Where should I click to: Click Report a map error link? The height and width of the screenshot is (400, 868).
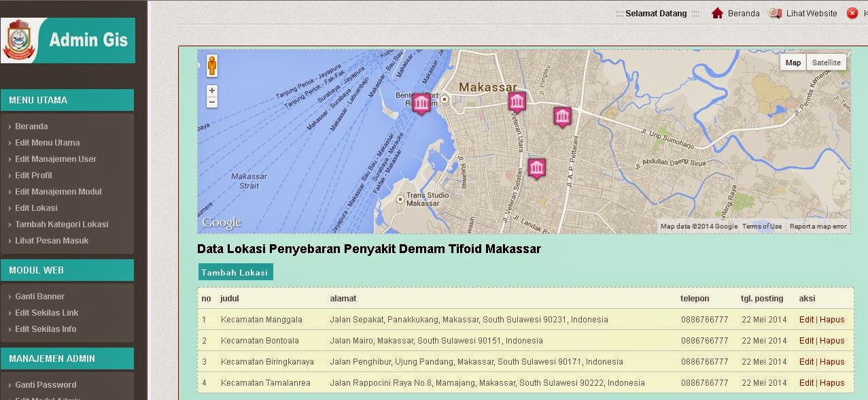tap(818, 227)
